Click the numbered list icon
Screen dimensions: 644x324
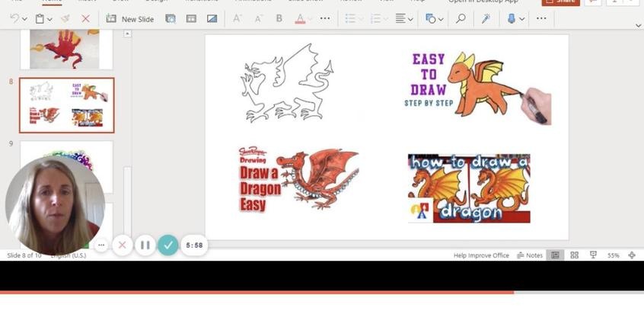[x=376, y=18]
